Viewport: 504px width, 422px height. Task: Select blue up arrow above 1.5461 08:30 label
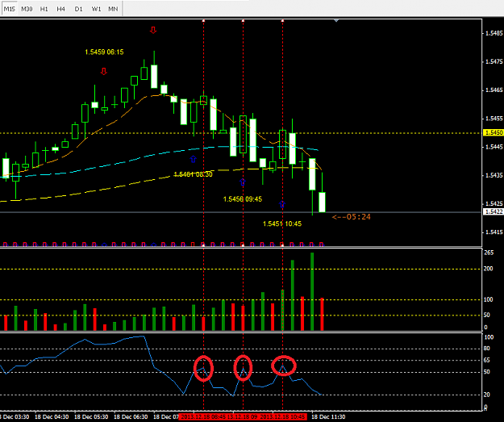point(193,159)
